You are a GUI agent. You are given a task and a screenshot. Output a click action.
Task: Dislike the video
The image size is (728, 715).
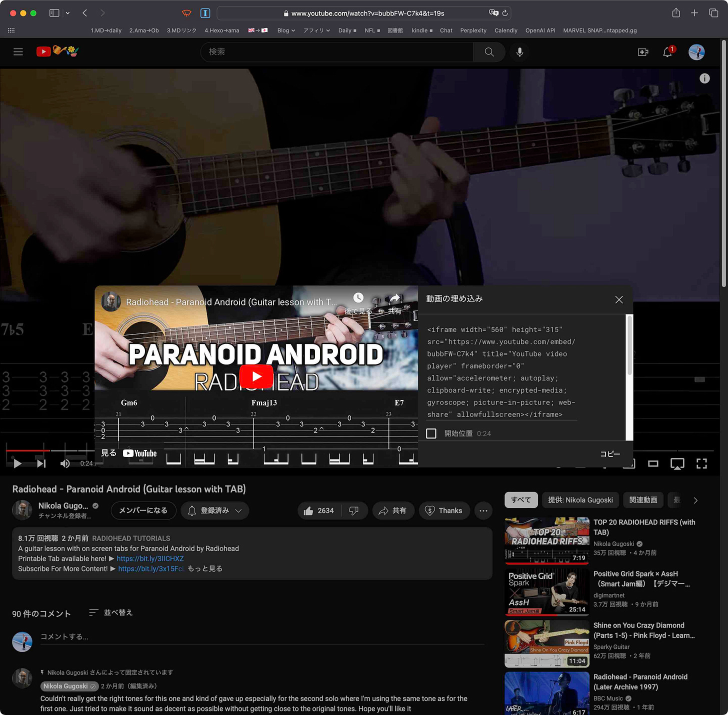[354, 510]
